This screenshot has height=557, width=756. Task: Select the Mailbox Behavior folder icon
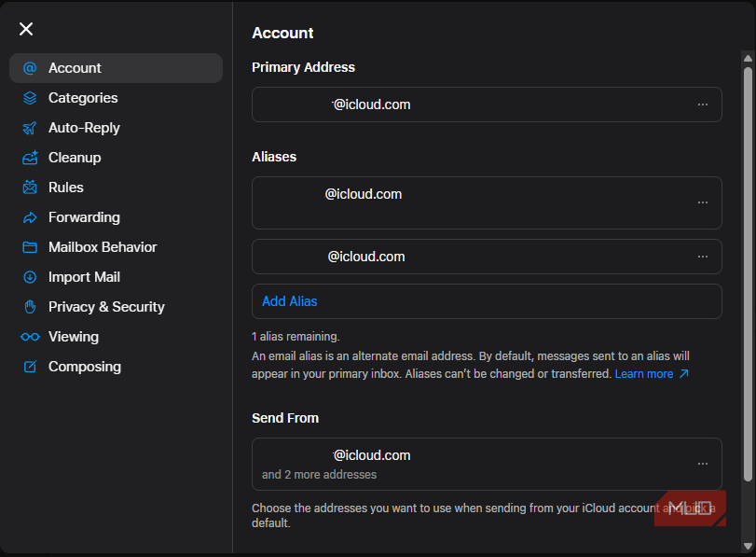coord(29,246)
